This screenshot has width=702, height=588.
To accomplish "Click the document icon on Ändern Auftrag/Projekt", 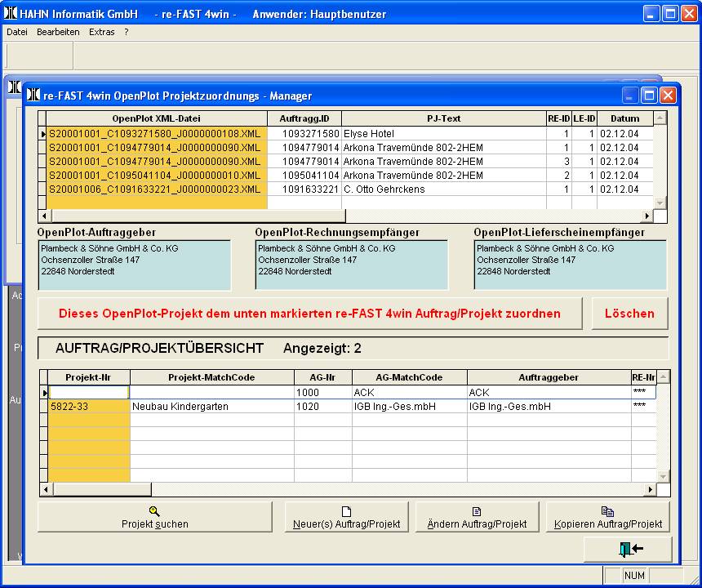I will point(477,511).
